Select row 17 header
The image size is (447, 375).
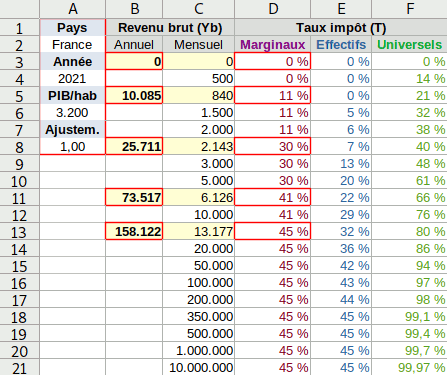pos(20,299)
